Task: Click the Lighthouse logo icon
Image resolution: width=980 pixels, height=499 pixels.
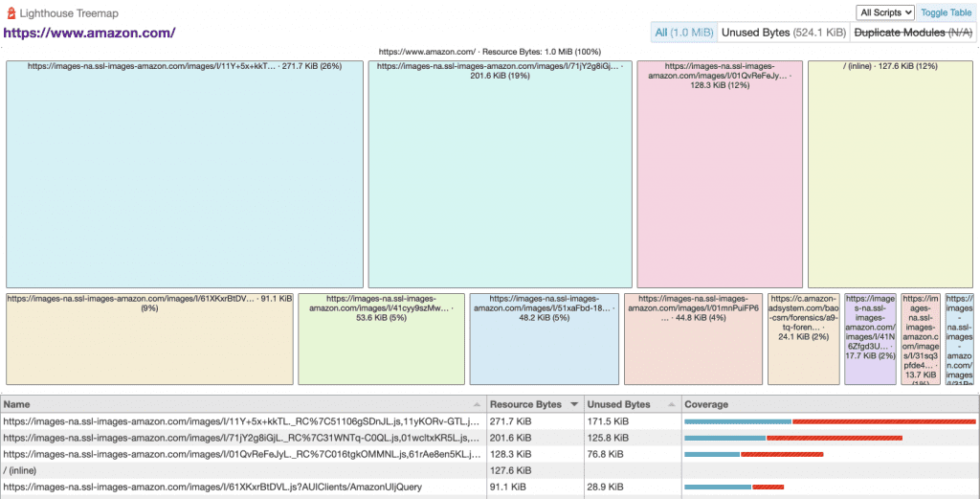Action: 11,12
